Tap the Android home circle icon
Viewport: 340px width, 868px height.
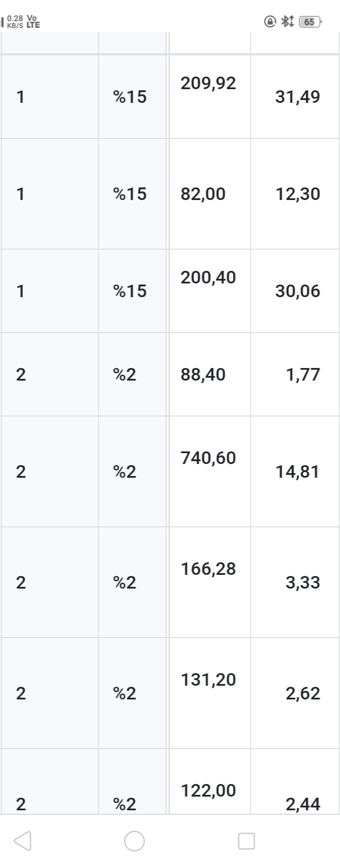134,841
